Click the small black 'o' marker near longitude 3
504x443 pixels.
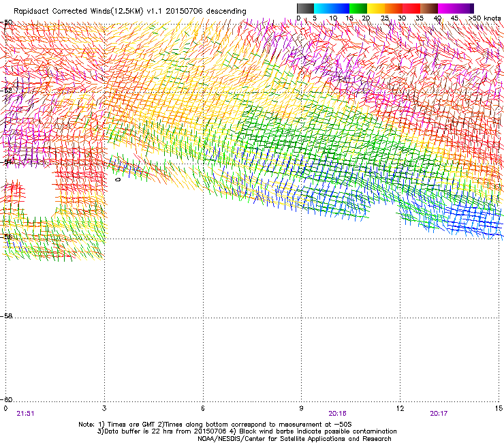click(118, 179)
